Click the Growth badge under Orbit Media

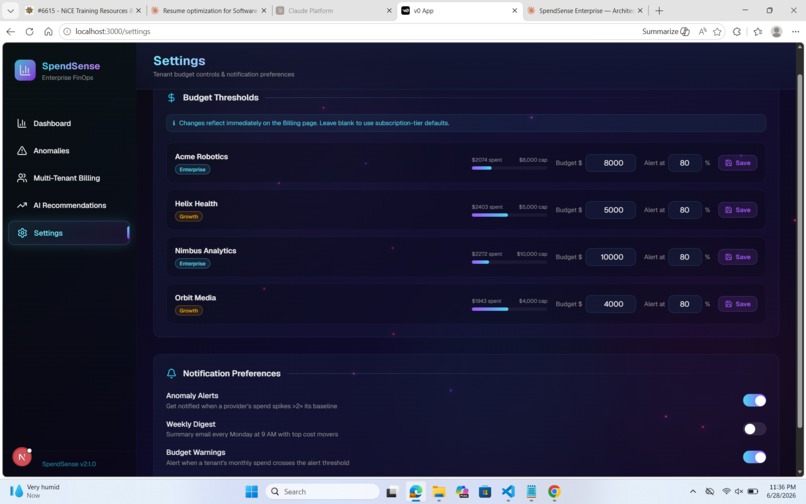click(x=189, y=311)
